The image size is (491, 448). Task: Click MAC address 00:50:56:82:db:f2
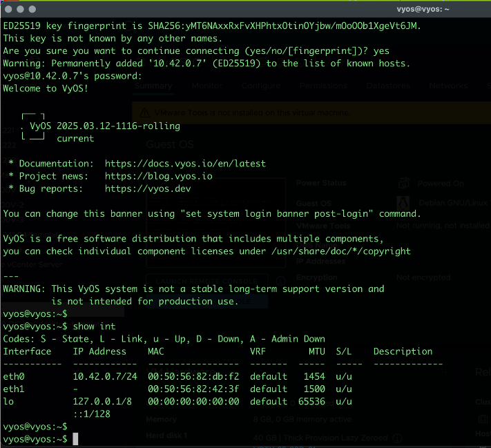(x=193, y=377)
